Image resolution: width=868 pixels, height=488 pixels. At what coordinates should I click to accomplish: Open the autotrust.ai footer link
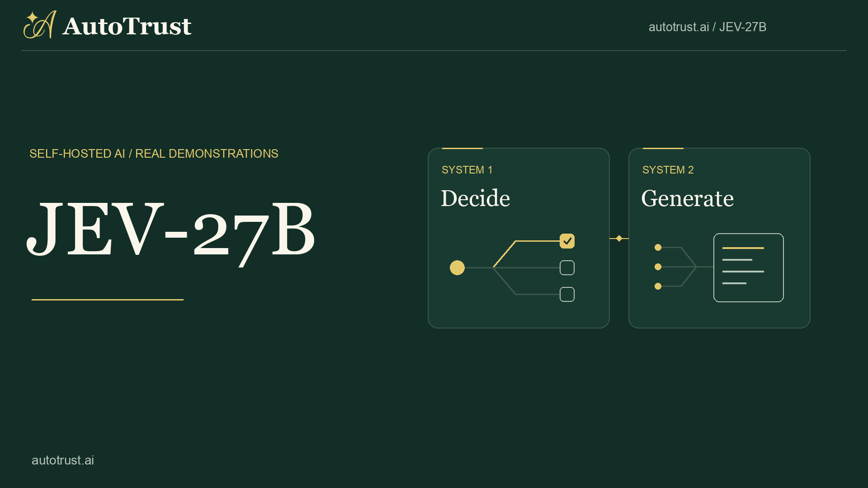pyautogui.click(x=63, y=460)
